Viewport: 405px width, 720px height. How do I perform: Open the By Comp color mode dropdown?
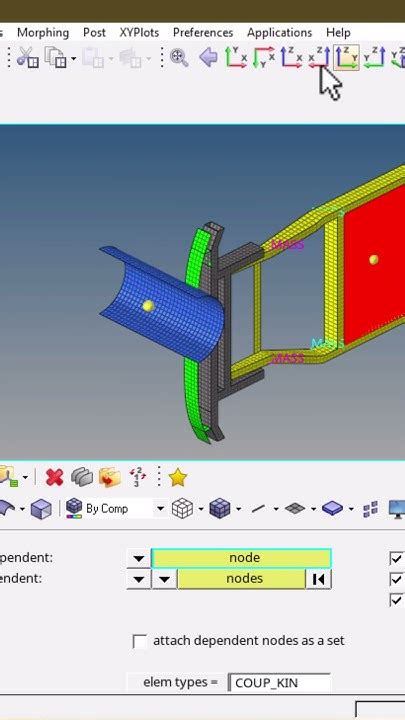[160, 509]
